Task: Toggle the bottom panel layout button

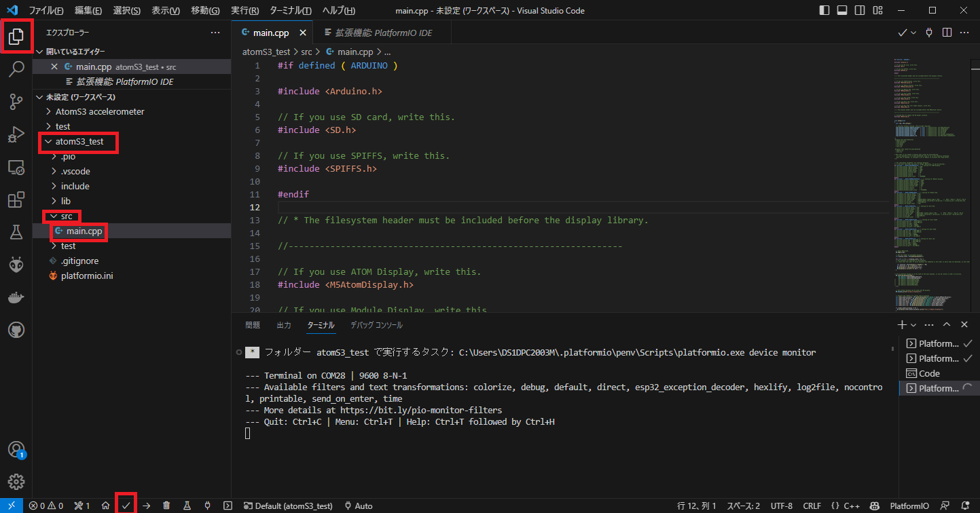Action: click(x=842, y=11)
